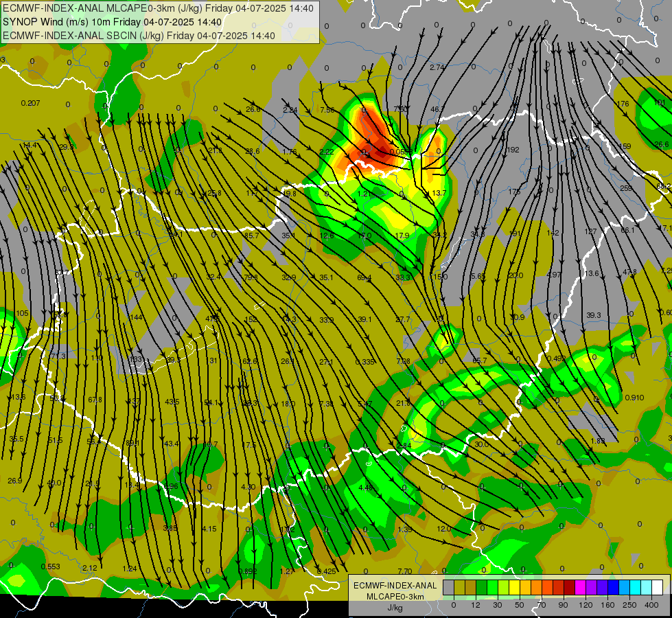Select the pure yellow legend swatch

515,587
